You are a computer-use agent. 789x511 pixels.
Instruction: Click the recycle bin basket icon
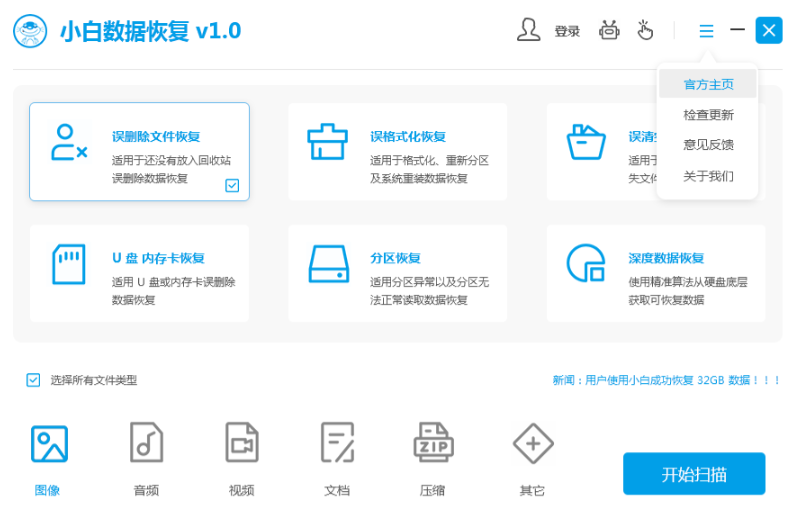tap(586, 142)
